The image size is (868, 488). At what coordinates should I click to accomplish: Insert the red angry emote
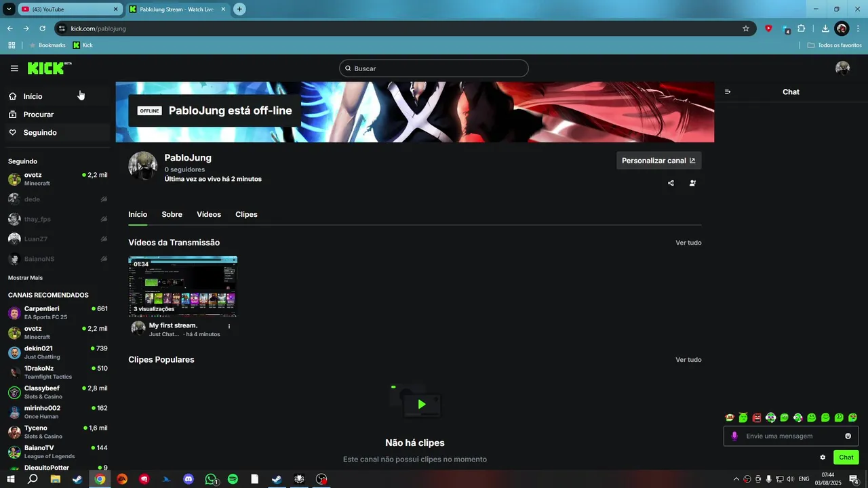coord(757,418)
